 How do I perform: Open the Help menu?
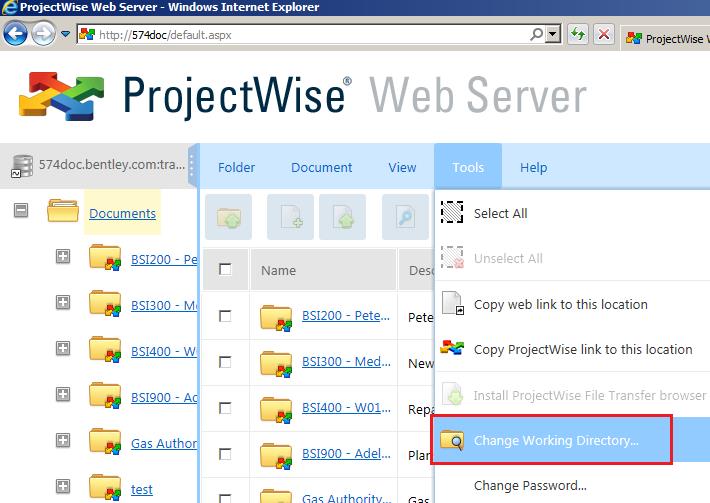tap(533, 168)
